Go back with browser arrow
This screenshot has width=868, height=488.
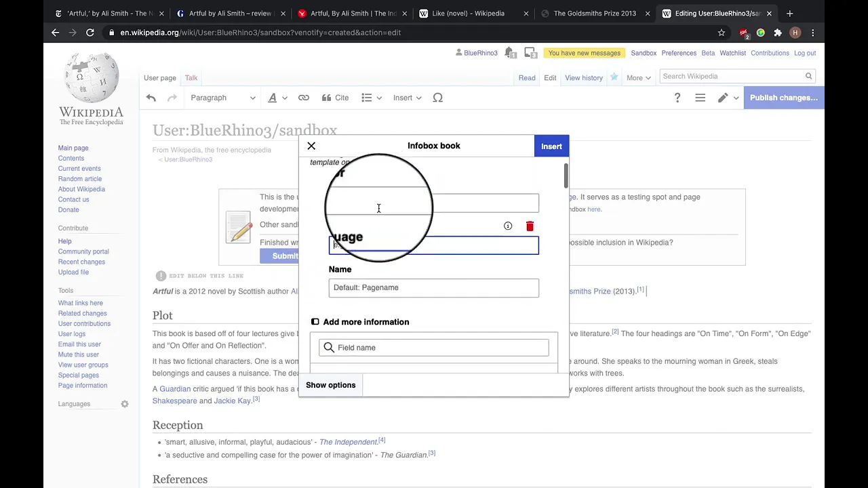tap(56, 33)
